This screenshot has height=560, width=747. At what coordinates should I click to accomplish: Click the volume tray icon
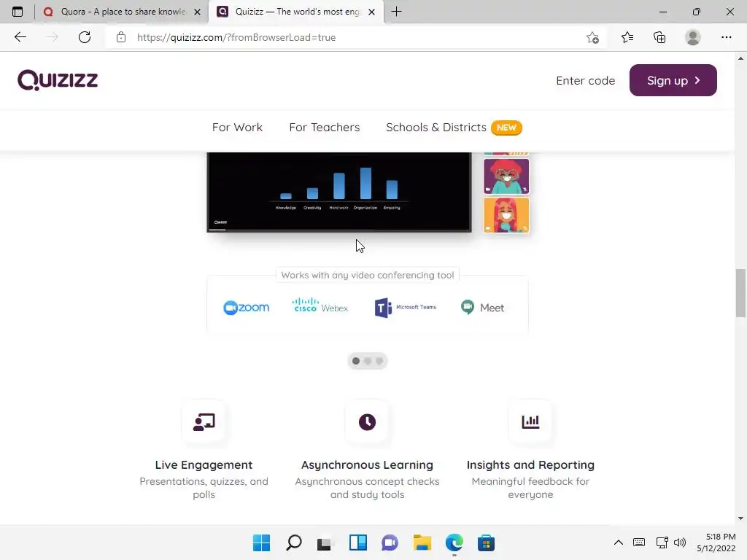click(680, 542)
